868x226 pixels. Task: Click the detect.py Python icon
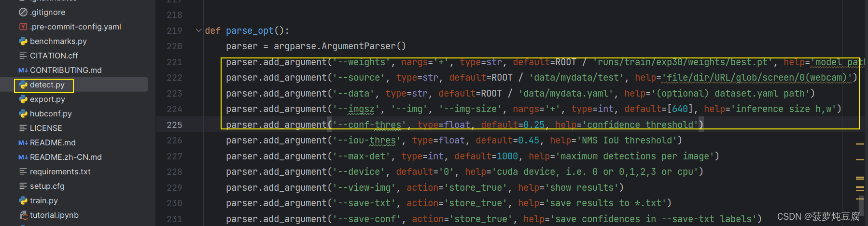23,85
